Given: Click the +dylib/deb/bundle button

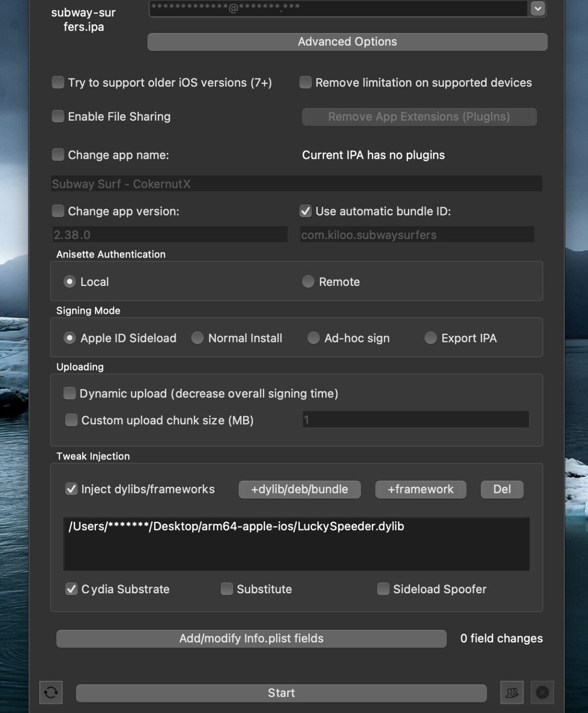Looking at the screenshot, I should 299,489.
